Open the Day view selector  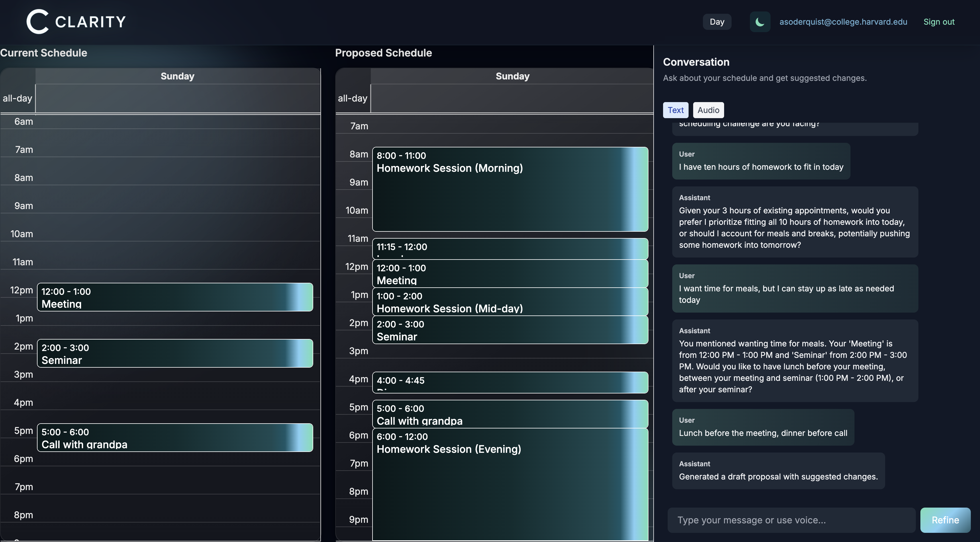point(717,22)
